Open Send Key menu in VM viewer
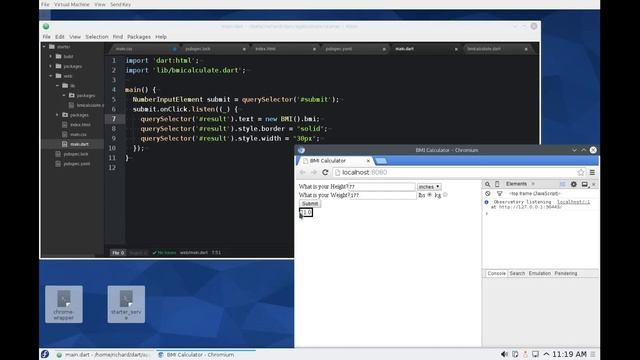640x360 pixels. tap(120, 4)
